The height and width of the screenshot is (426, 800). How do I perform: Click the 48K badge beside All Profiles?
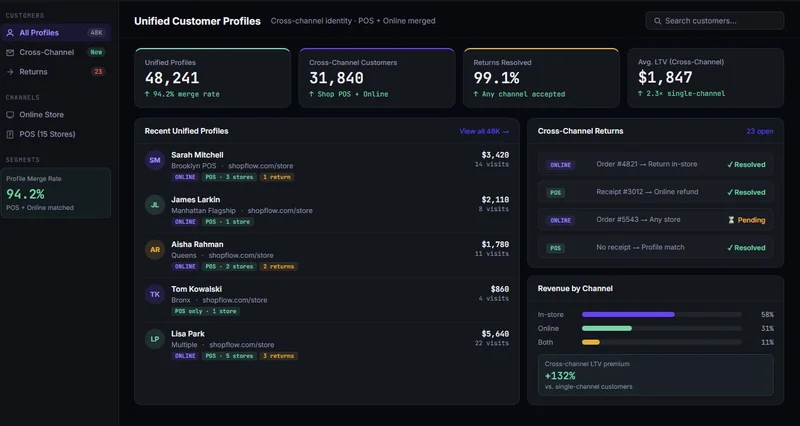coord(96,33)
